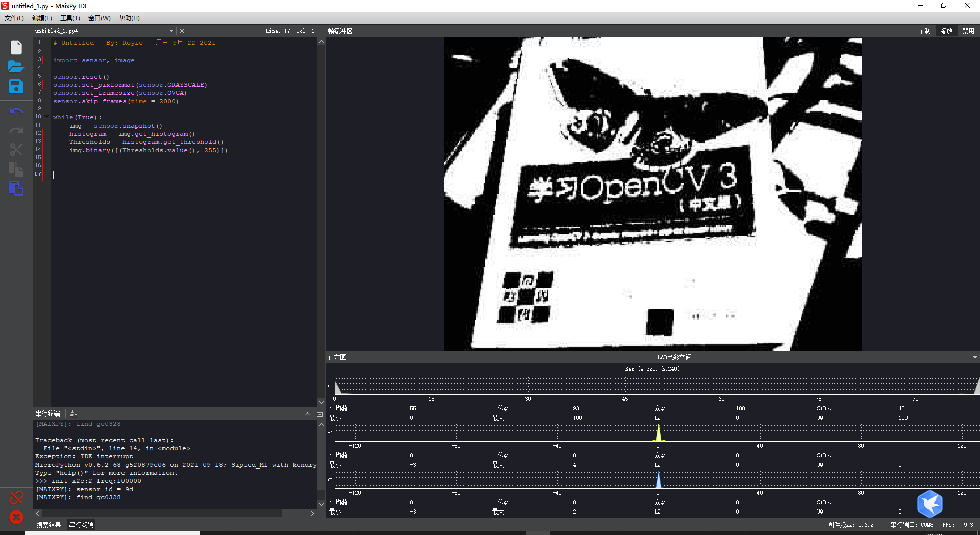
Task: Click the 固件版本: 0.6.2 status text
Action: (x=850, y=525)
